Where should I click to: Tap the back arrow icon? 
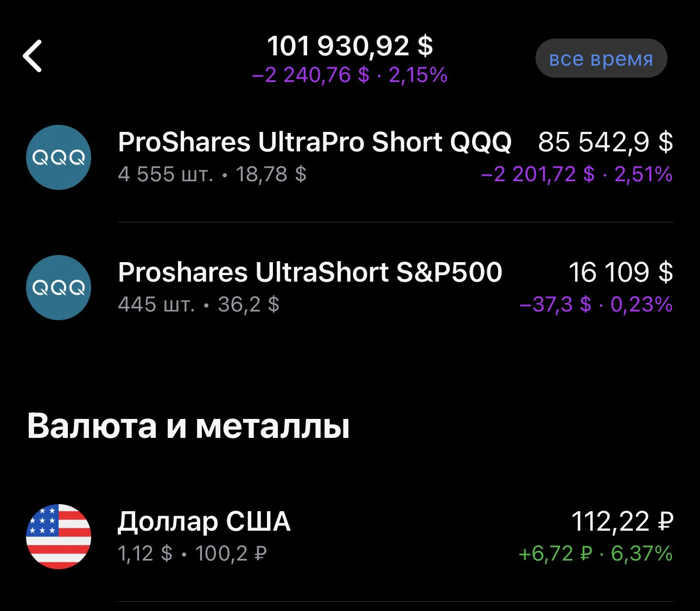click(x=33, y=56)
